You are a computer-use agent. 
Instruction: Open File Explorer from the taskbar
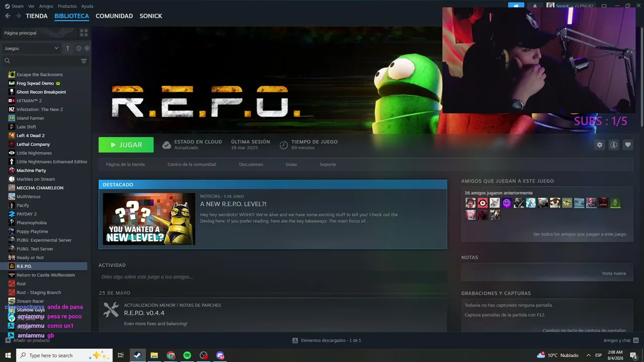154,355
